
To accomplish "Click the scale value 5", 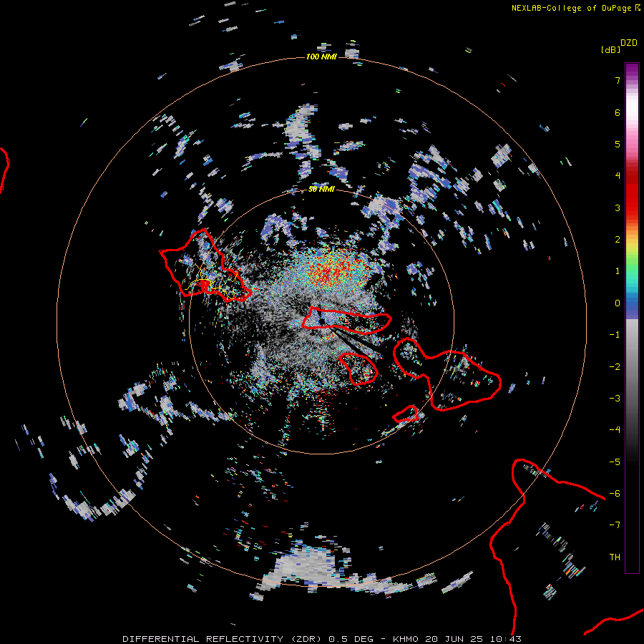I will coord(618,144).
